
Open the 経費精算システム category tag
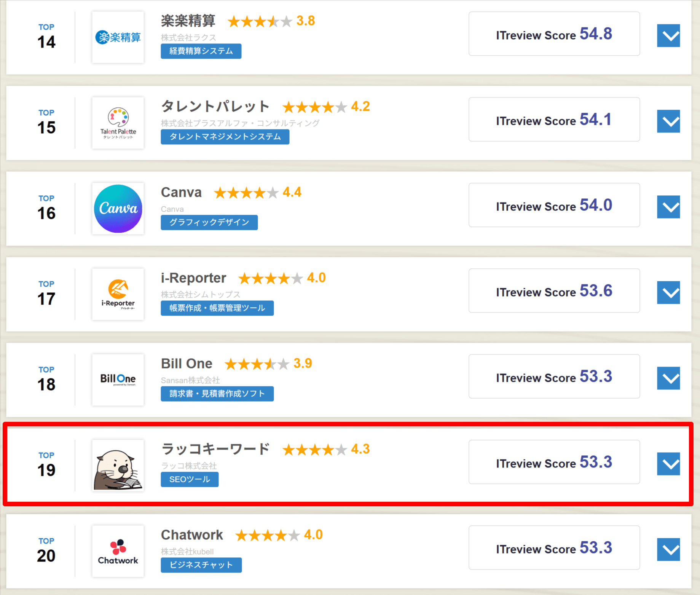tap(201, 51)
